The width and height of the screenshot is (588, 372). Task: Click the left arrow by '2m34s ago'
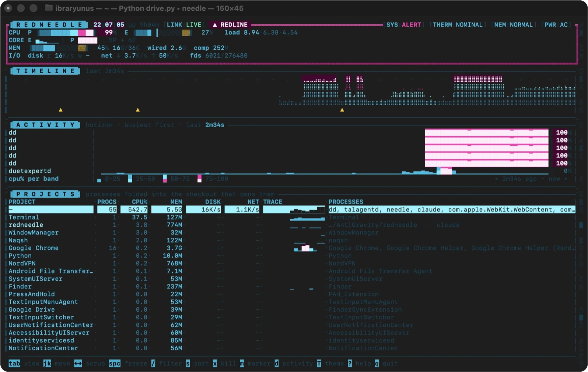click(496, 179)
